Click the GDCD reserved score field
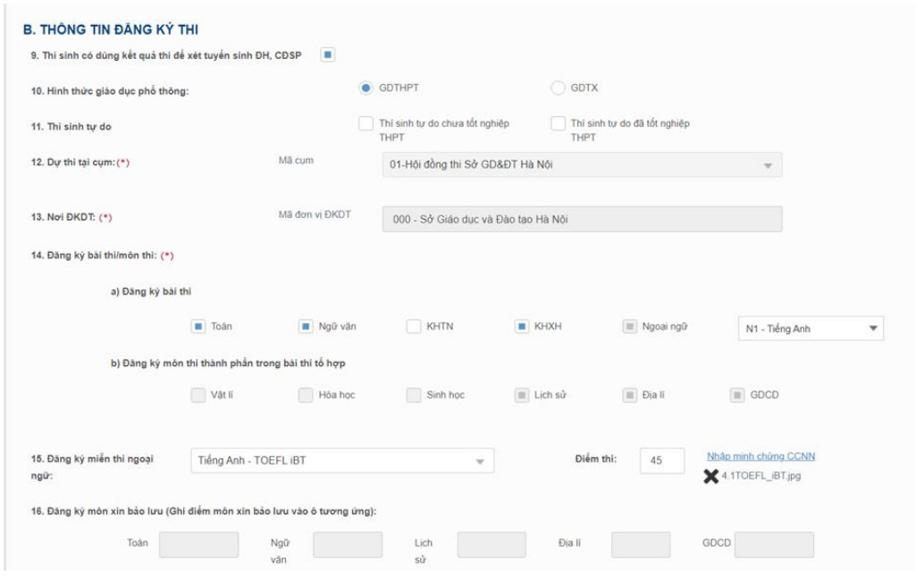Image resolution: width=924 pixels, height=577 pixels. (x=774, y=545)
